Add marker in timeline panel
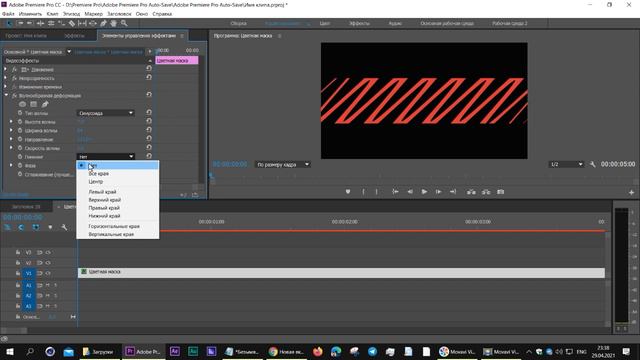640x360 pixels. click(50, 227)
